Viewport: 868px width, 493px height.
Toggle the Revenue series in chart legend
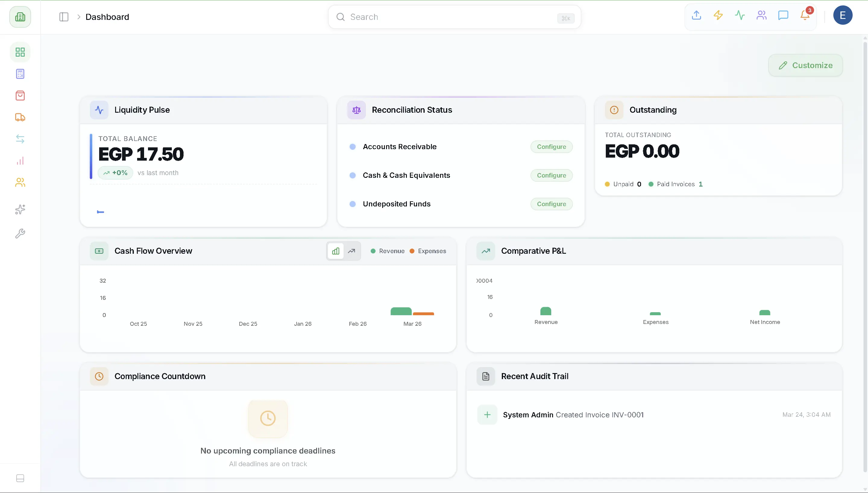coord(388,251)
